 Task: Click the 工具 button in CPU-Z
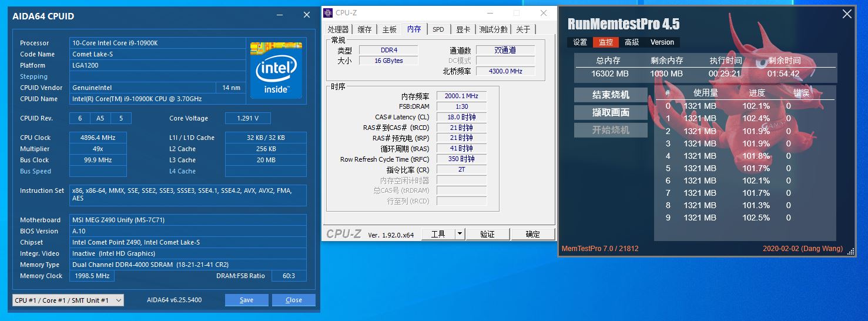click(x=438, y=234)
